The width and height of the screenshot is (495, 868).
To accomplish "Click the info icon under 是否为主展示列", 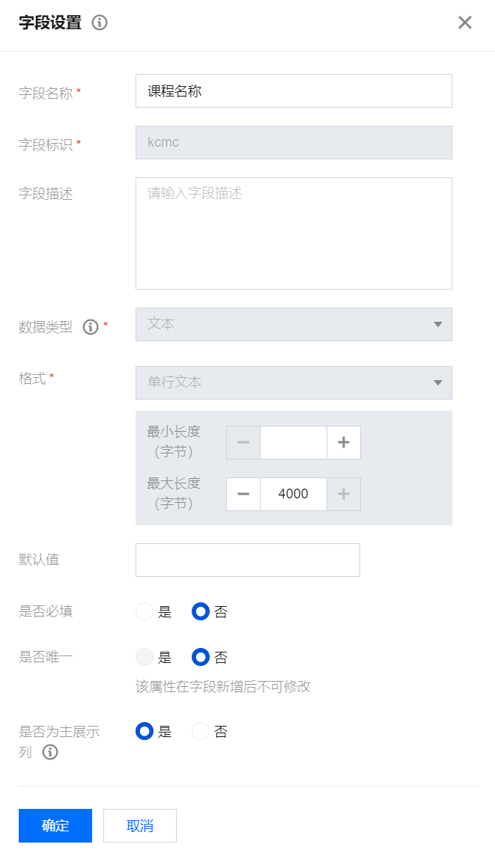I will (x=50, y=752).
